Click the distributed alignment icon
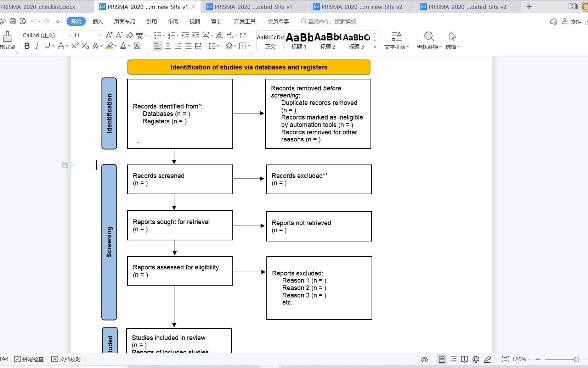Viewport: 588px width, 368px height. (199, 46)
